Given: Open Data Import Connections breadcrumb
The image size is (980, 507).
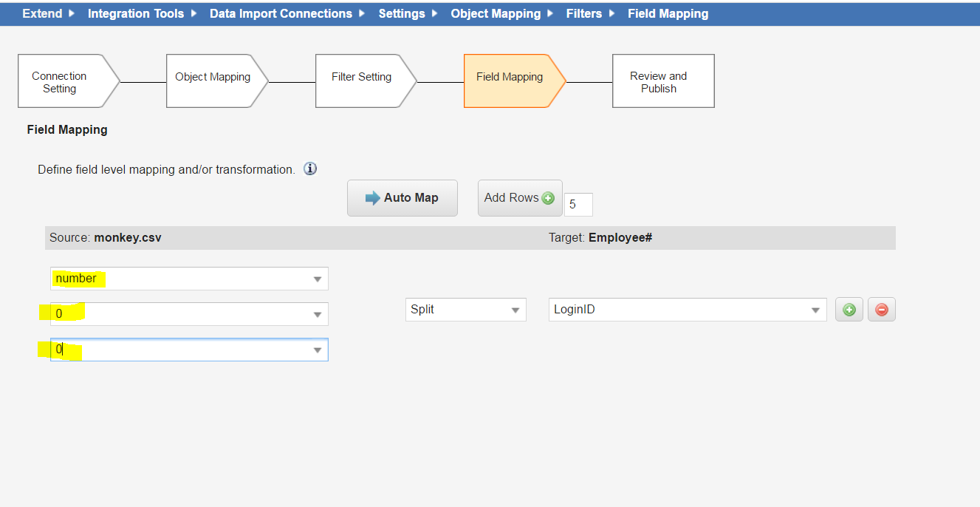Looking at the screenshot, I should point(281,13).
